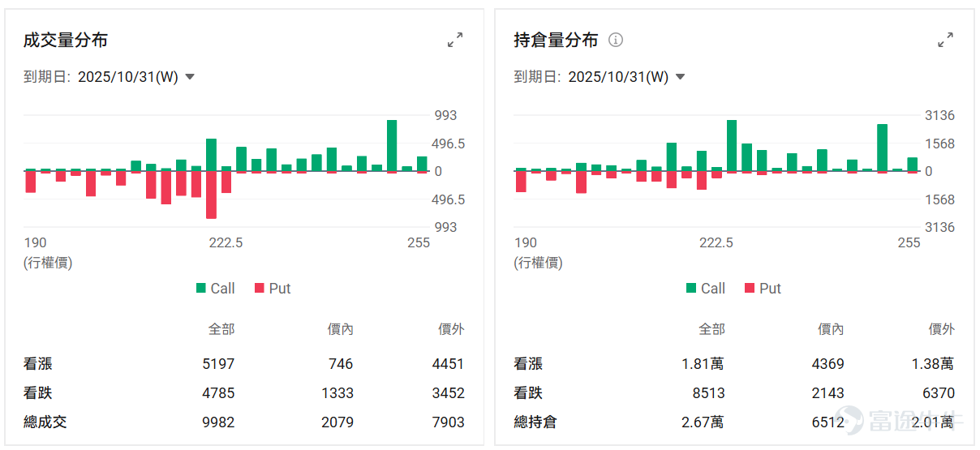Select the in-the-money put volume 1333
The width and height of the screenshot is (980, 450).
pos(337,393)
